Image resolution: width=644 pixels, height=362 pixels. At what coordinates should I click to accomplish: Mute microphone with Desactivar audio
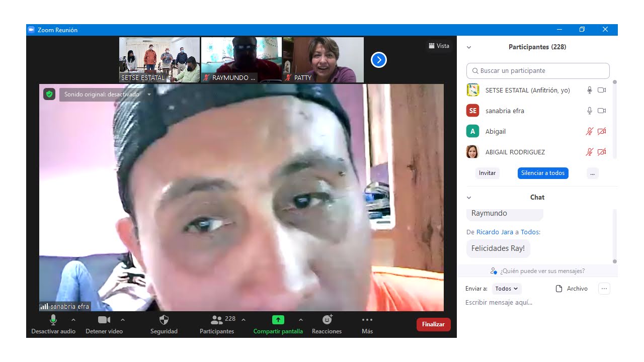point(53,324)
